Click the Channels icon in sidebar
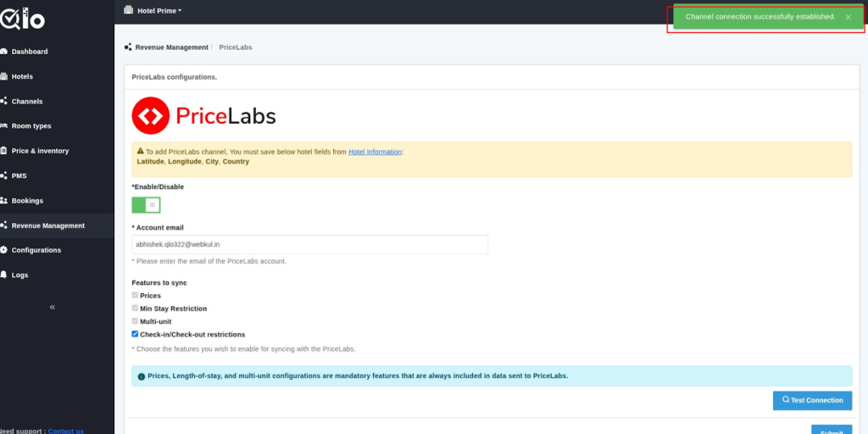Image resolution: width=868 pixels, height=434 pixels. pyautogui.click(x=4, y=101)
